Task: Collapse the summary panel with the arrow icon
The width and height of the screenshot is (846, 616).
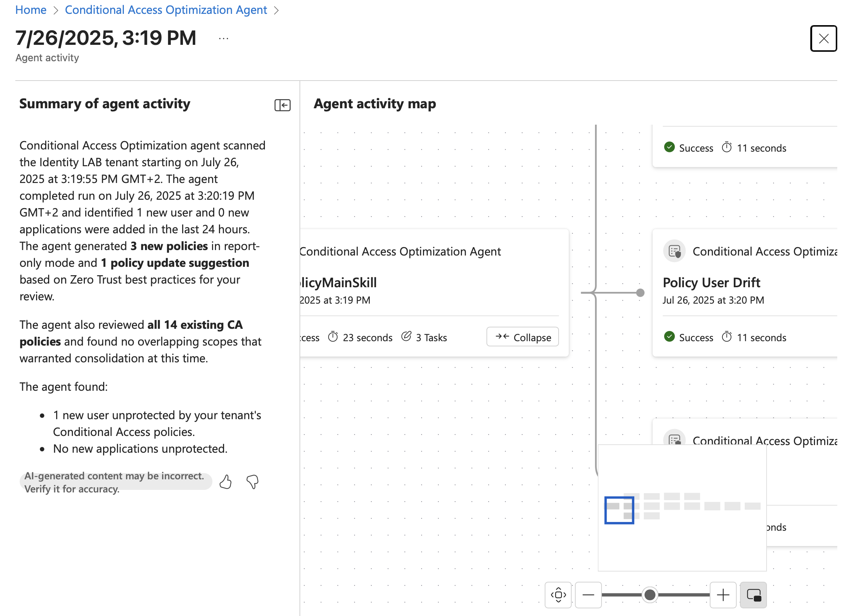Action: point(282,105)
